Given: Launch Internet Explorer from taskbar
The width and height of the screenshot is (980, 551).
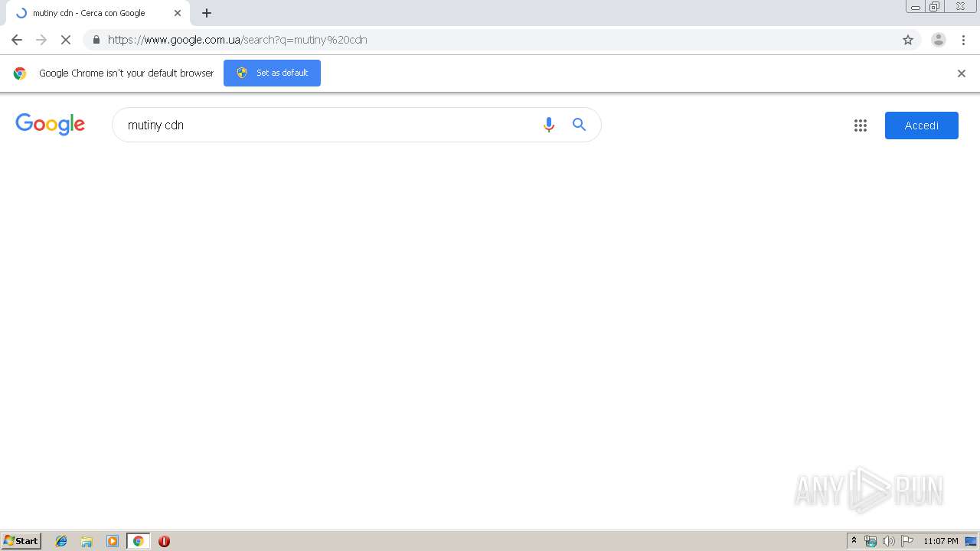Looking at the screenshot, I should point(61,541).
